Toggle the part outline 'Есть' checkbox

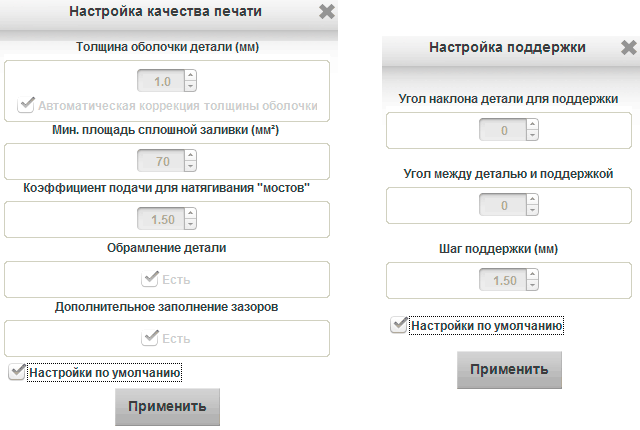pyautogui.click(x=150, y=279)
